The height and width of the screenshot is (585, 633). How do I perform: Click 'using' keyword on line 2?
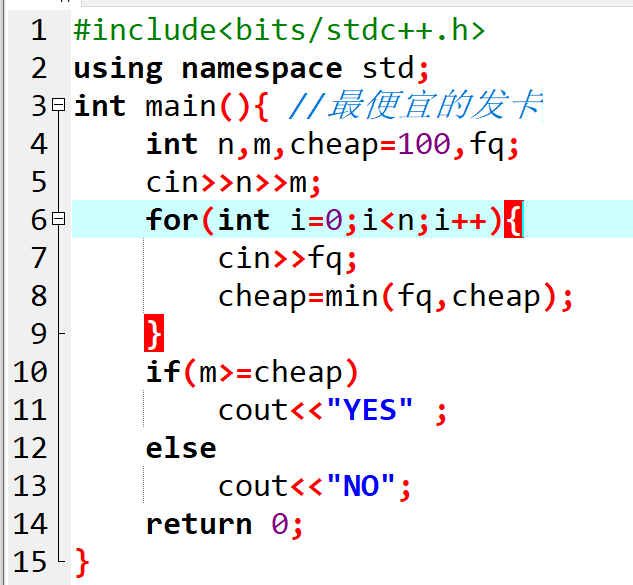(x=118, y=69)
